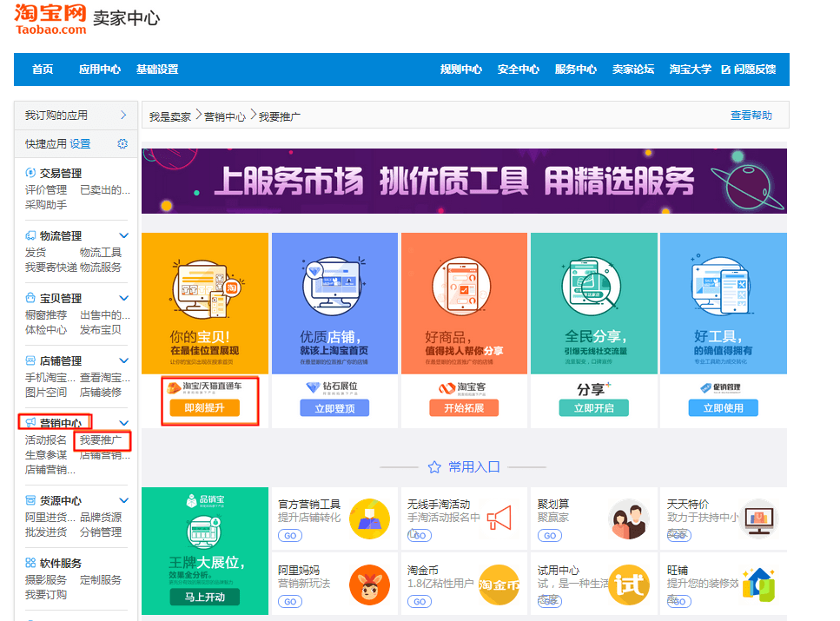The image size is (840, 621).
Task: Open 应用中心 in the nav bar
Action: pyautogui.click(x=100, y=69)
